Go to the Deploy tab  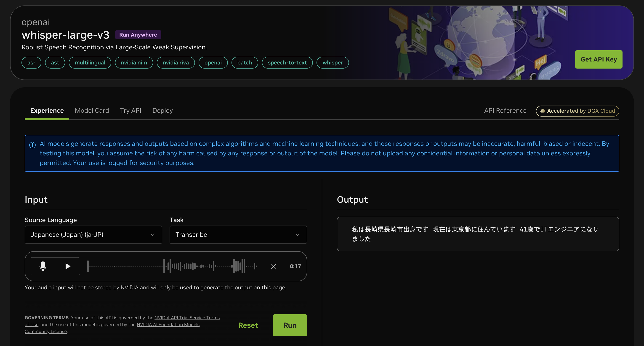pyautogui.click(x=162, y=111)
